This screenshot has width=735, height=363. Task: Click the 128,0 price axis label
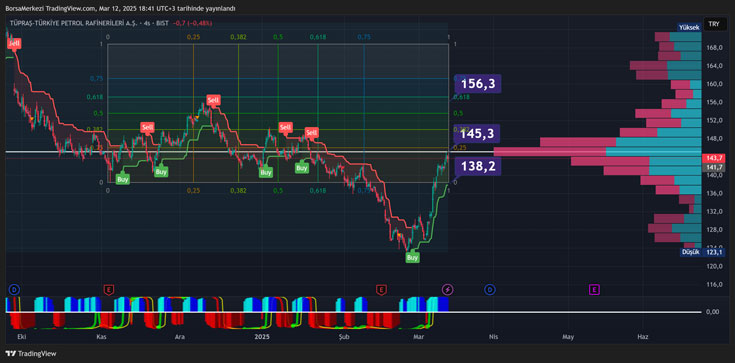[713, 230]
